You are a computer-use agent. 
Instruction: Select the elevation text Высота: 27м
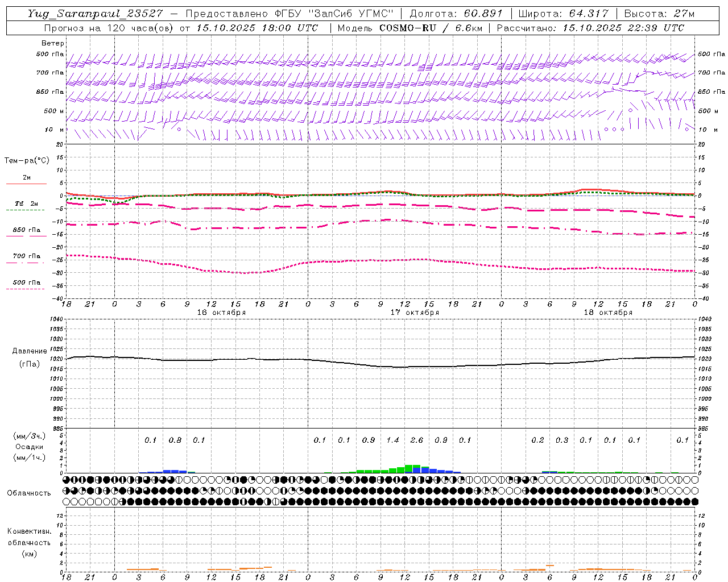(x=659, y=14)
